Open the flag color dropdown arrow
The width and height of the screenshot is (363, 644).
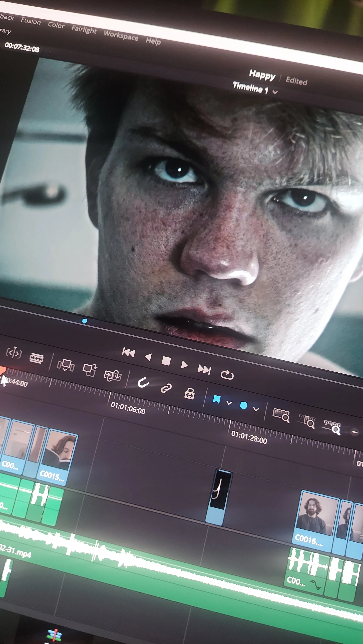229,403
